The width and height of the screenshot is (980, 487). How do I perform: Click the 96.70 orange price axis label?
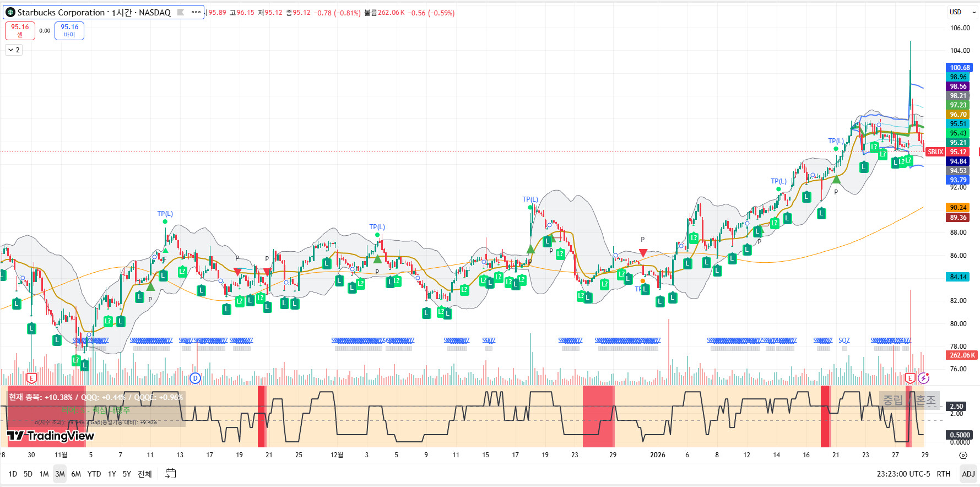click(x=958, y=115)
